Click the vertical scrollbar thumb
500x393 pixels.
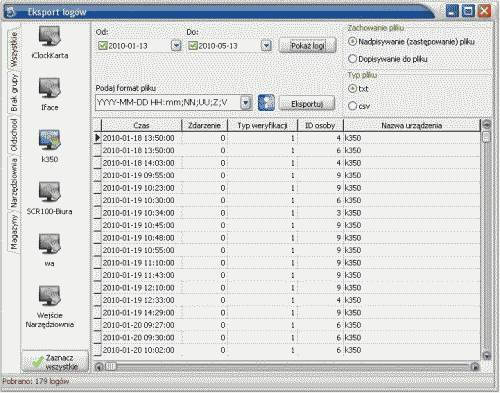487,137
